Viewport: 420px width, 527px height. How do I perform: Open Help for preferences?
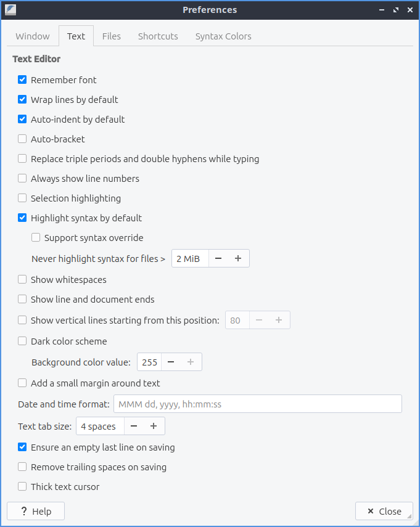click(x=36, y=512)
